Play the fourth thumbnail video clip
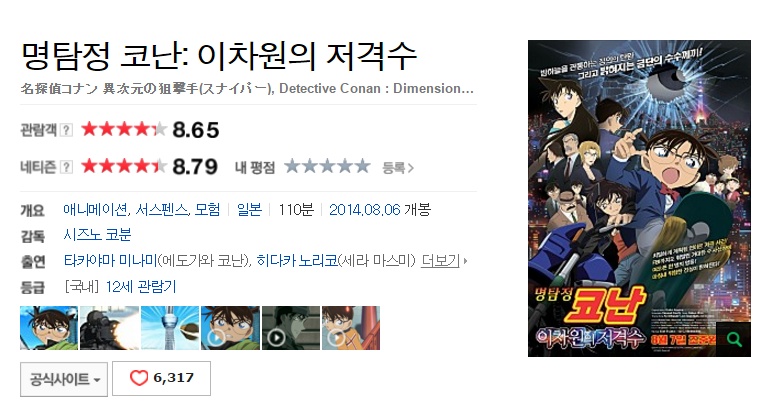This screenshot has width=769, height=411. tap(231, 328)
